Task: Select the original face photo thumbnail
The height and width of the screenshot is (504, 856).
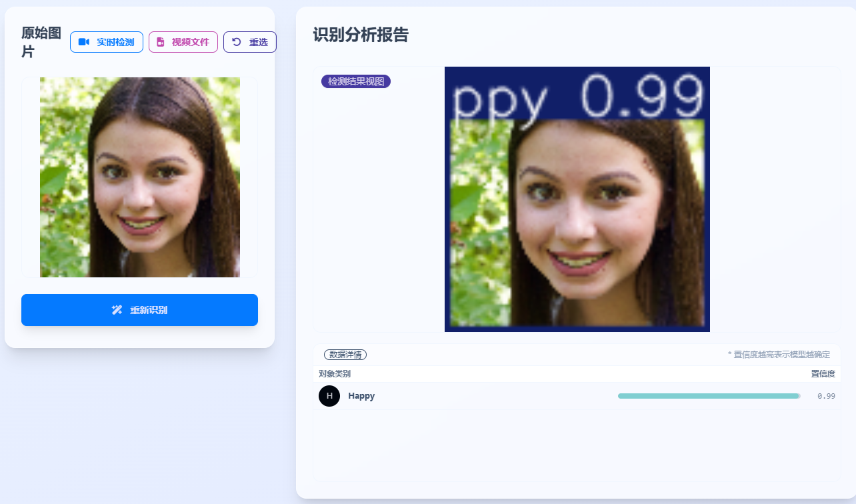Action: coord(140,177)
